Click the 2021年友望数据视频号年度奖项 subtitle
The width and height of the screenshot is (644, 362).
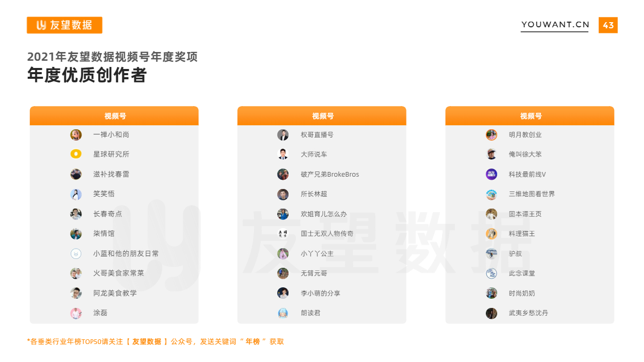click(x=112, y=57)
